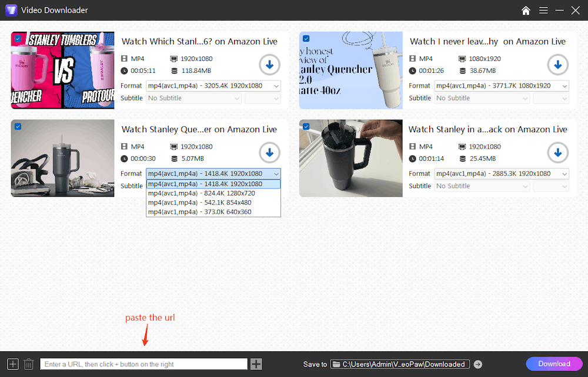Click the 5.07MB file size
The width and height of the screenshot is (588, 377).
pyautogui.click(x=193, y=159)
